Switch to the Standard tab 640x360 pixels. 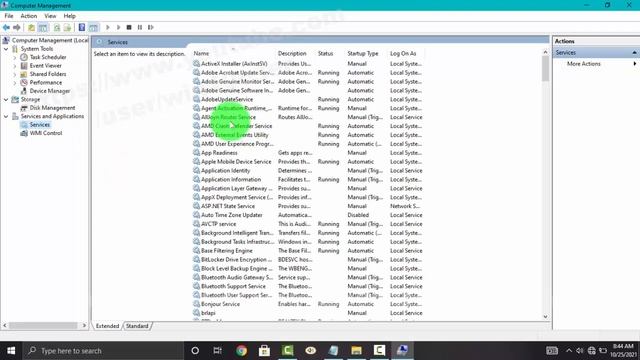[137, 326]
